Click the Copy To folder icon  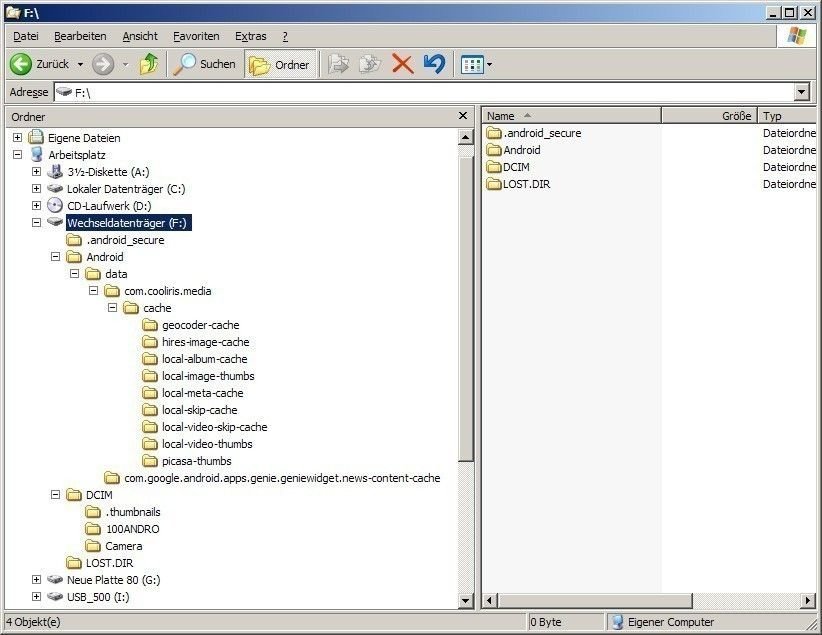click(x=370, y=64)
